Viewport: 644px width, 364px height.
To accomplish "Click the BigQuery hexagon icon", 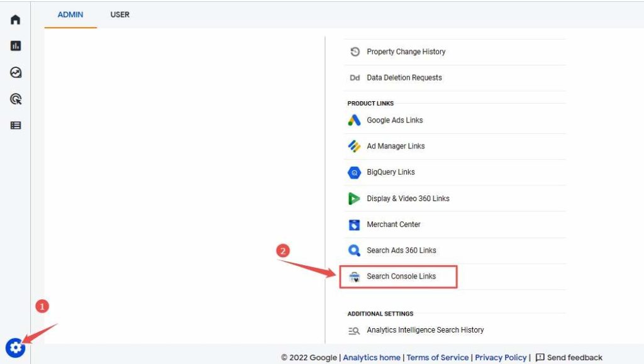I will (354, 172).
